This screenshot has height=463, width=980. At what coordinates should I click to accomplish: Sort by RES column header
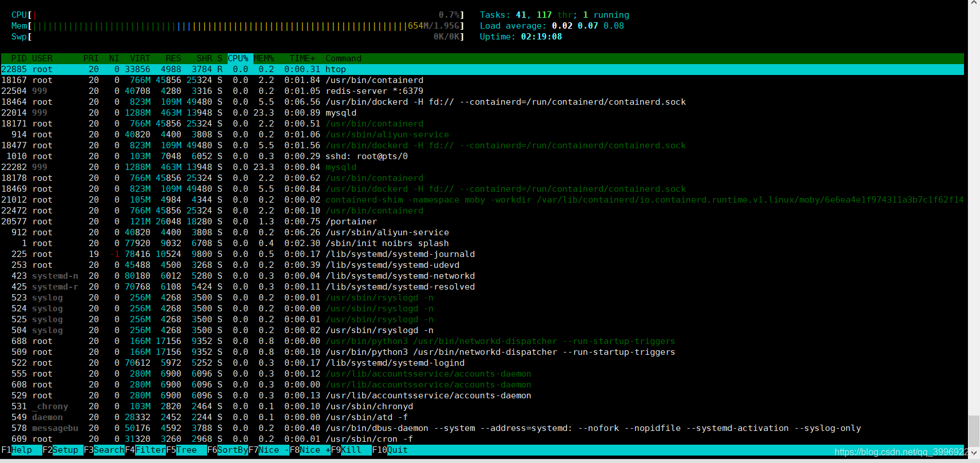point(173,58)
